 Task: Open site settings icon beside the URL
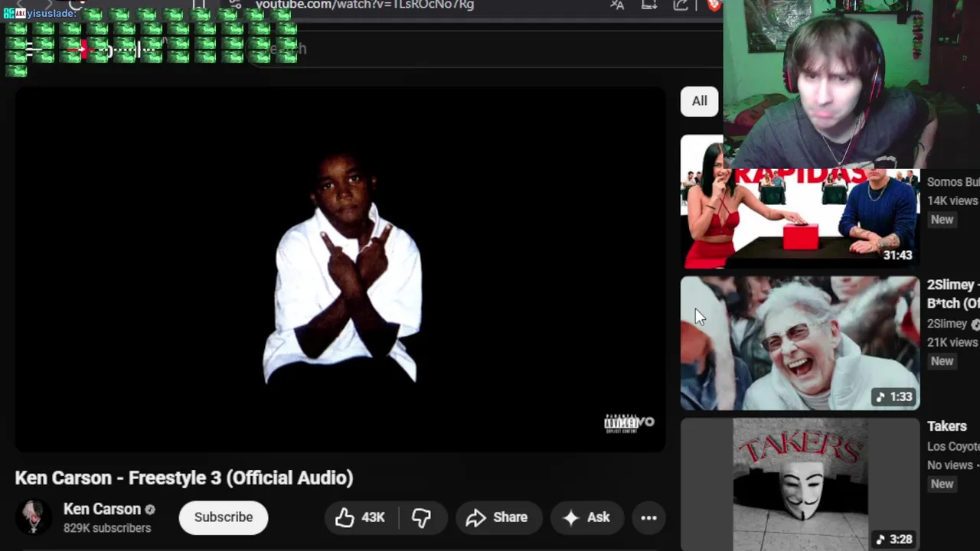(x=236, y=5)
